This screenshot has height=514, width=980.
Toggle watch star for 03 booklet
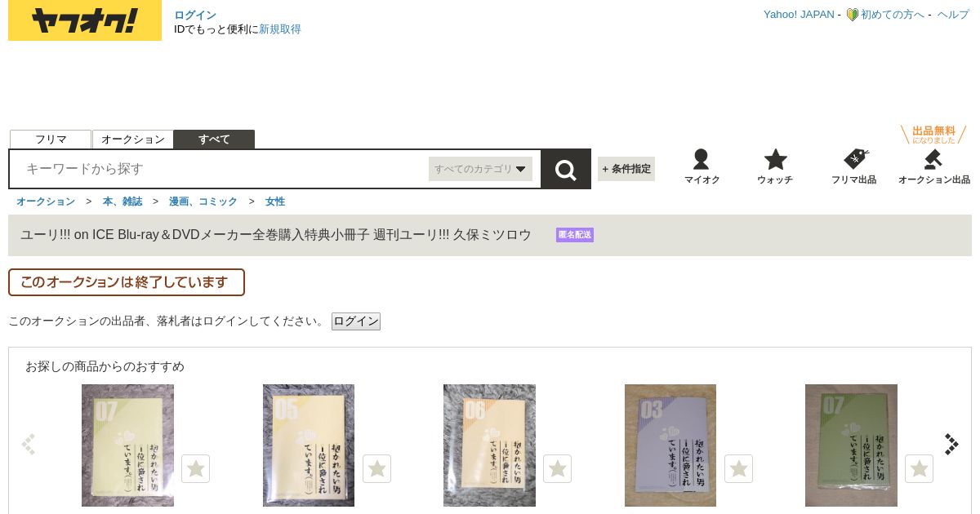point(738,469)
